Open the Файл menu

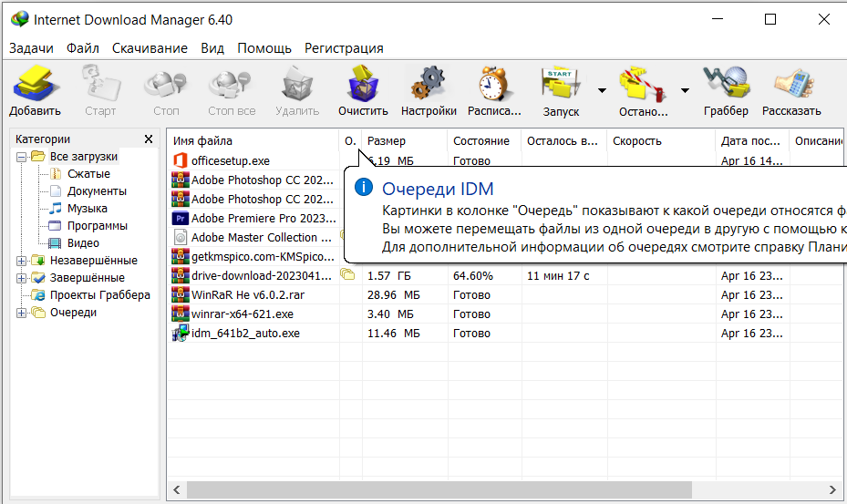pos(83,48)
